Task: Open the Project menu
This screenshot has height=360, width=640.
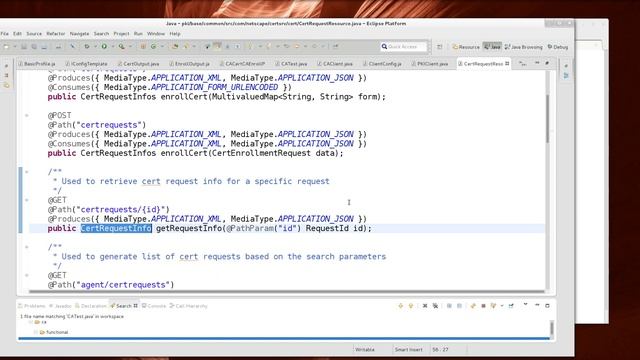Action: tap(121, 34)
